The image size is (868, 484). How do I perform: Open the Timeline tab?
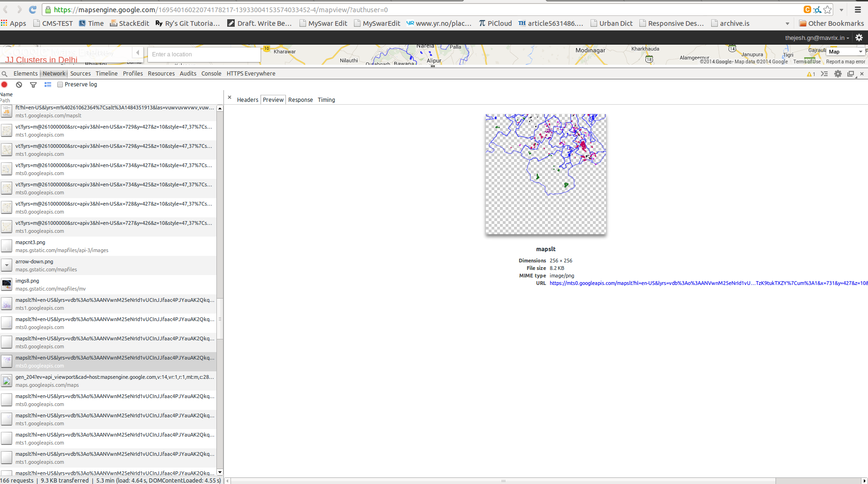click(x=107, y=74)
